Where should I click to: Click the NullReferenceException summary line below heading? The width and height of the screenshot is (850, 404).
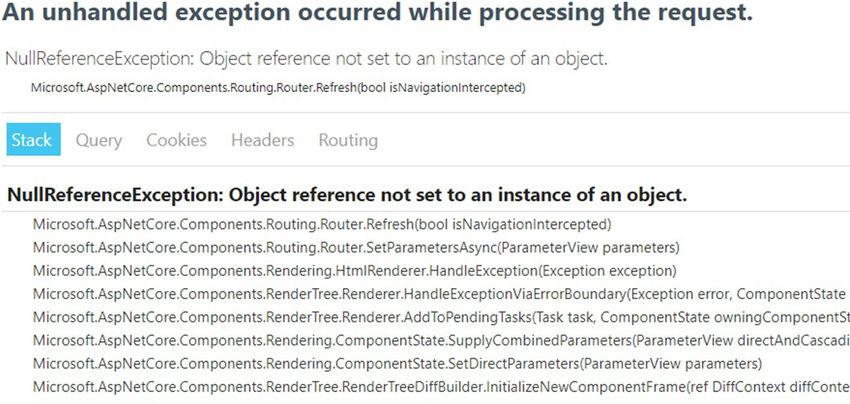click(306, 59)
